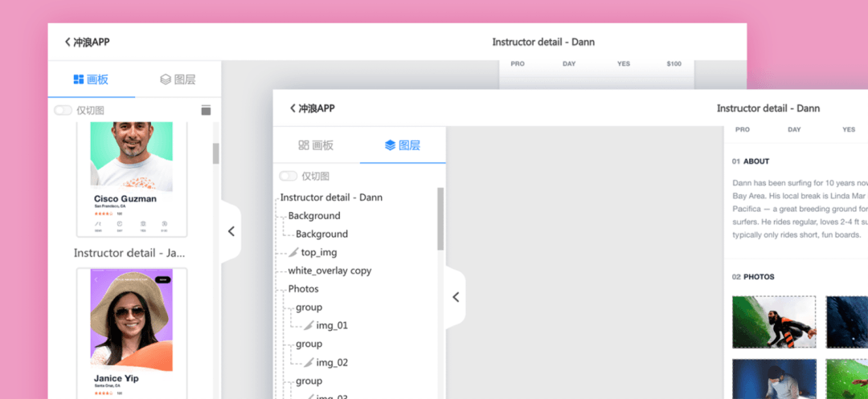Screen dimensions: 868x399
Task: Click front window layer tree scrollbar
Action: click(440, 219)
